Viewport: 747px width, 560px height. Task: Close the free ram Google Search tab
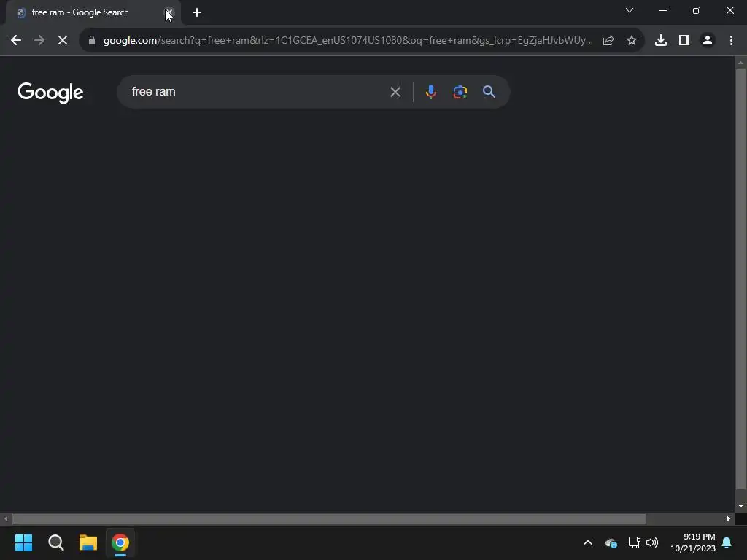[169, 12]
